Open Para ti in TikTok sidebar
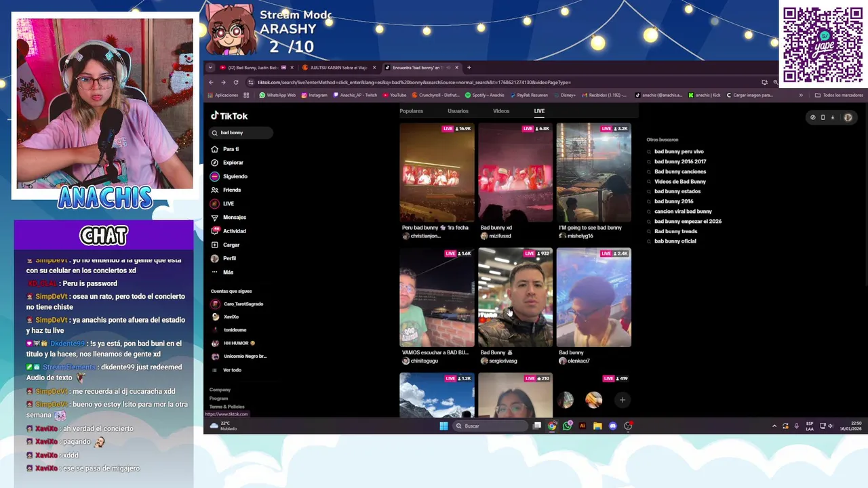Image resolution: width=868 pixels, height=488 pixels. tap(226, 149)
